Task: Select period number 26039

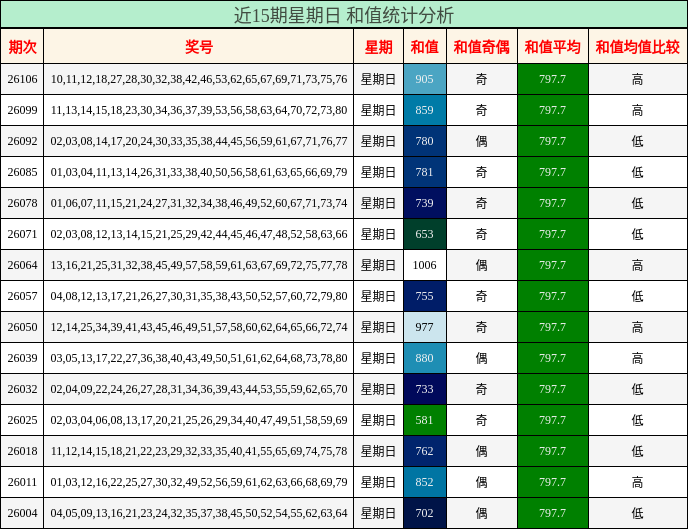Action: point(22,358)
